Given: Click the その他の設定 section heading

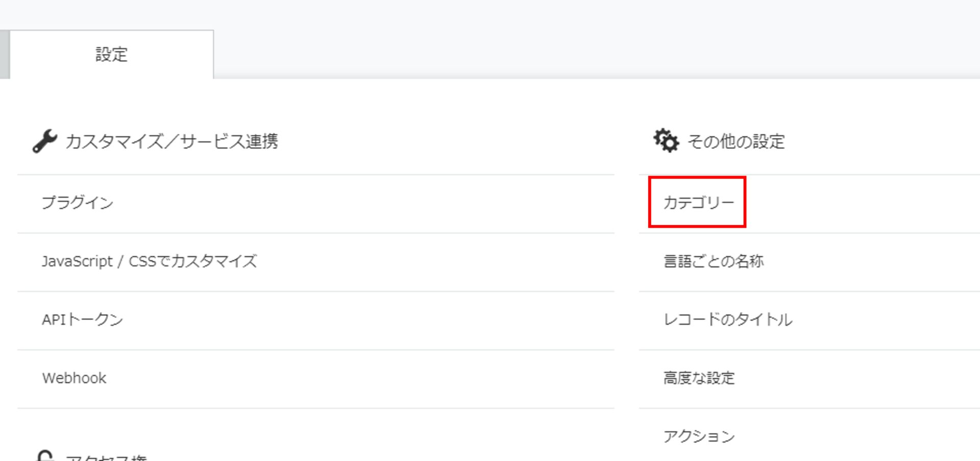Looking at the screenshot, I should point(737,141).
